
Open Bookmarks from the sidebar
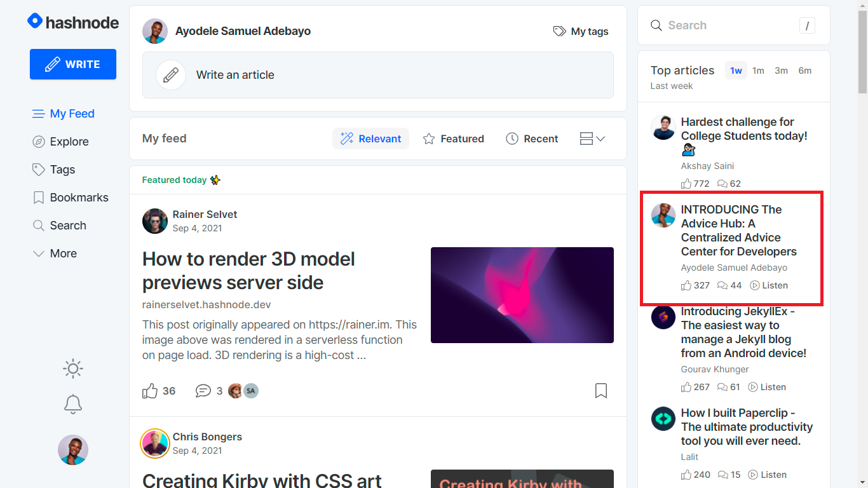pyautogui.click(x=71, y=198)
